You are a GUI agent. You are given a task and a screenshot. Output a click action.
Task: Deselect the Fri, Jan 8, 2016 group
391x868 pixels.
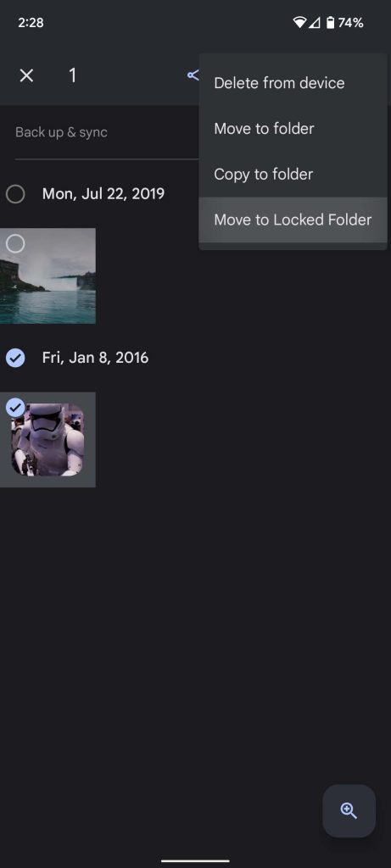pyautogui.click(x=15, y=358)
